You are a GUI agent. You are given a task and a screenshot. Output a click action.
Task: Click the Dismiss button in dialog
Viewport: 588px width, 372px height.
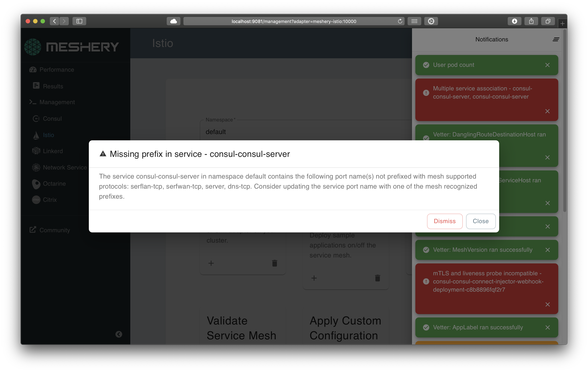pyautogui.click(x=444, y=221)
